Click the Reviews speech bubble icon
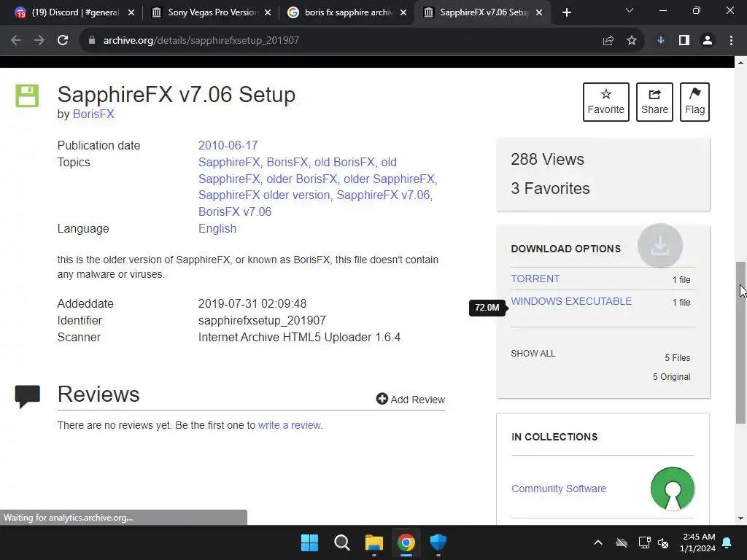This screenshot has width=747, height=560. (x=28, y=396)
